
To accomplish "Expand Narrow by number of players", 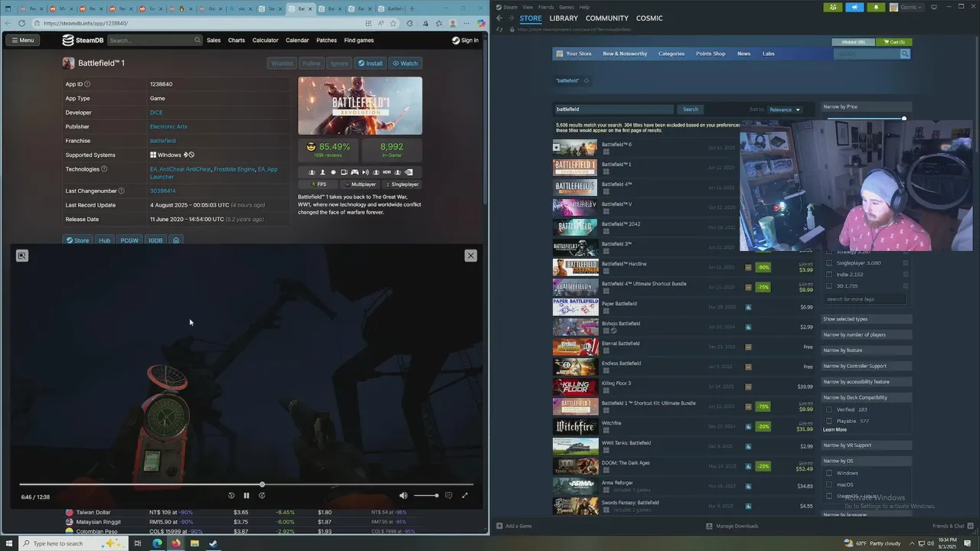I will click(867, 334).
